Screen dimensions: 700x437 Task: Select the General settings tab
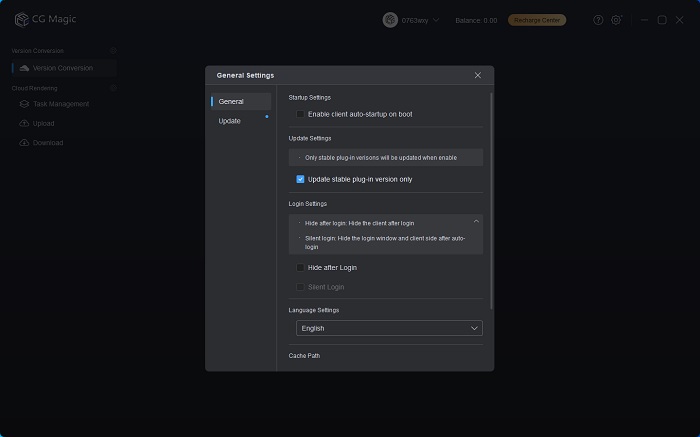tap(231, 101)
